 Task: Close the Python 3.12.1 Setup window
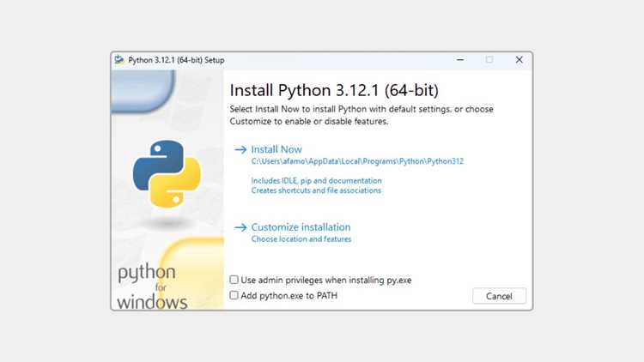pyautogui.click(x=519, y=60)
